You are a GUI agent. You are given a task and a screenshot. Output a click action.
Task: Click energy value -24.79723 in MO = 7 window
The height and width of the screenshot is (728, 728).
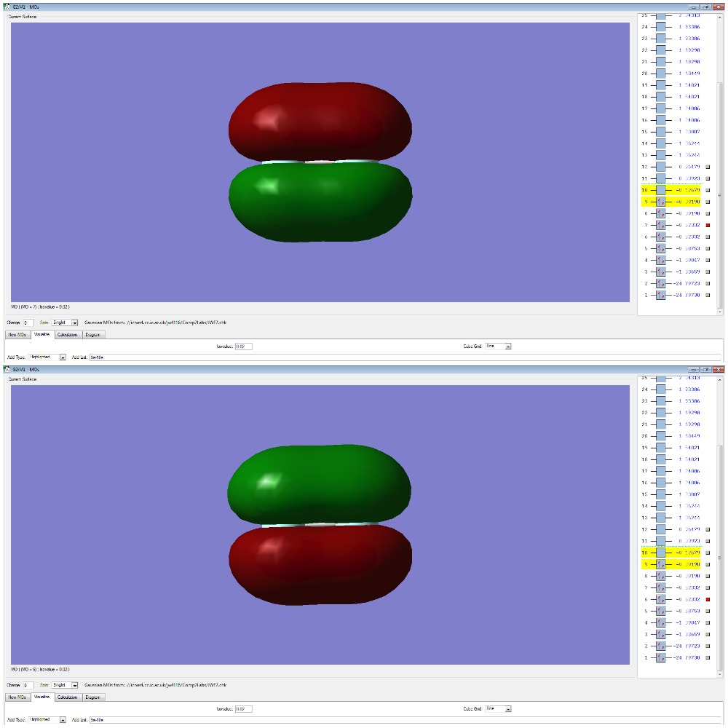[687, 283]
